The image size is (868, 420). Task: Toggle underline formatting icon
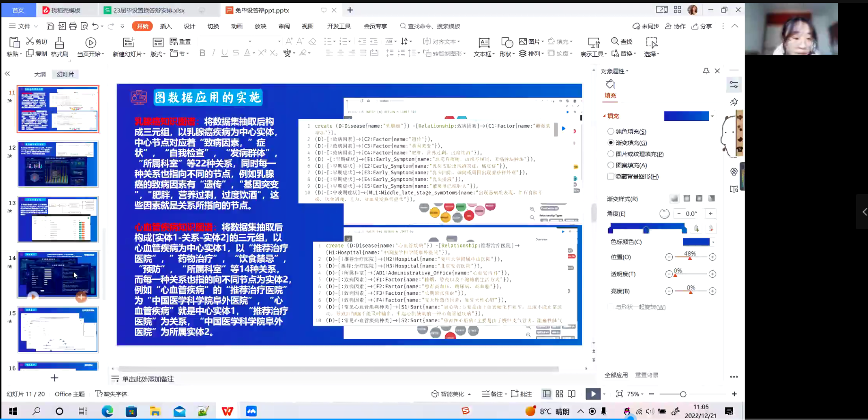[x=224, y=53]
